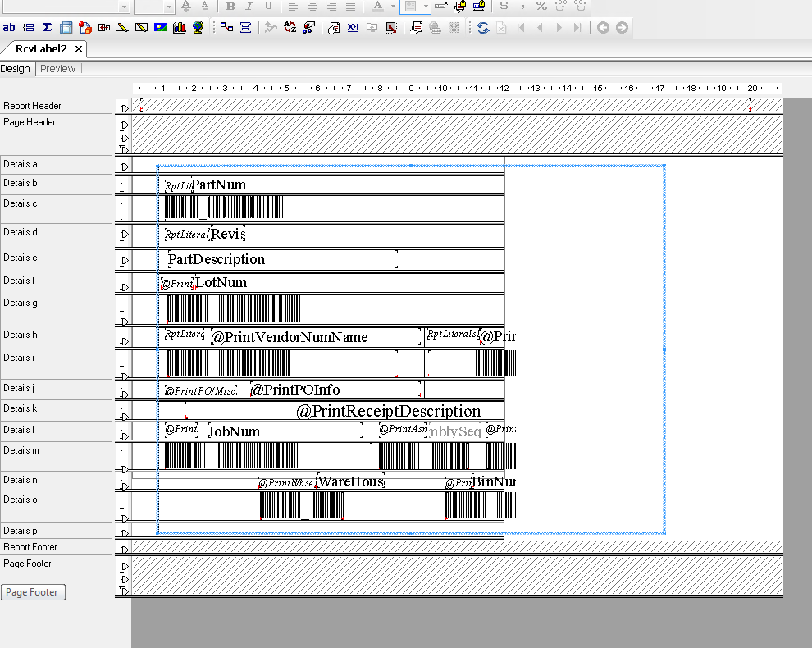Refresh the report data
Viewport: 812px width, 648px height.
483,27
